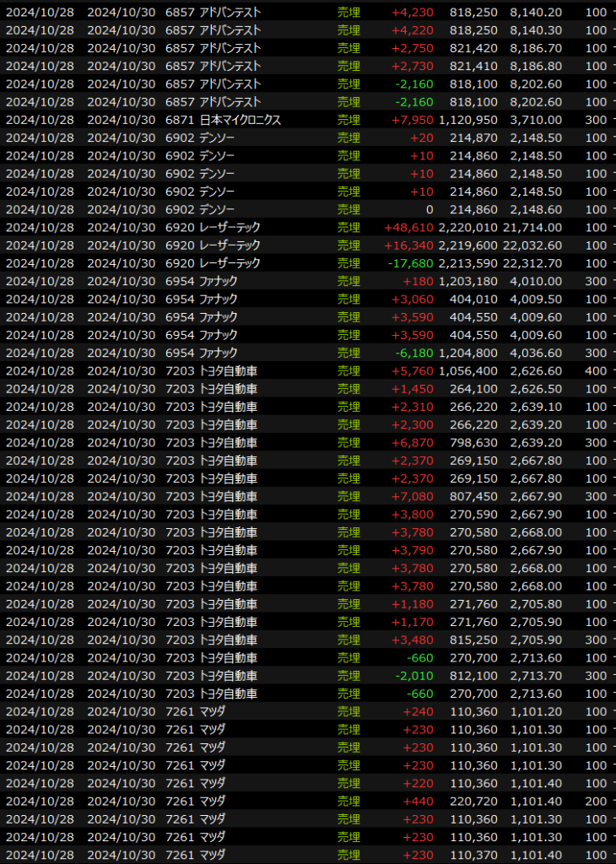Image resolution: width=616 pixels, height=864 pixels.
Task: Click the ファナック -6,180 loss value
Action: pyautogui.click(x=414, y=353)
